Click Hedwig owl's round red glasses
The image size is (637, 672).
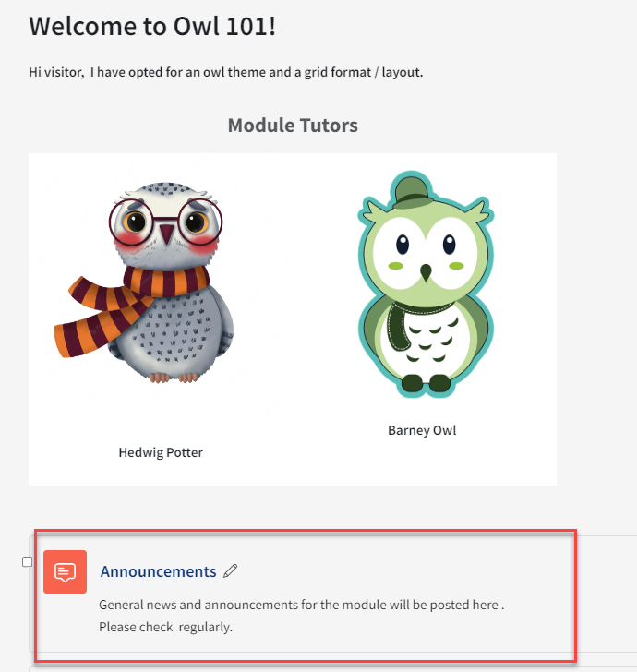pos(165,222)
